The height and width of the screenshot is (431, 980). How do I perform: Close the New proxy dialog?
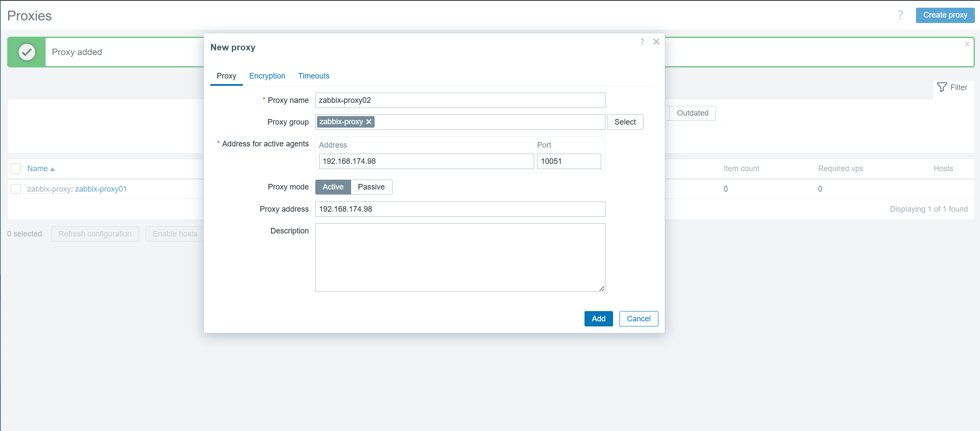[656, 42]
